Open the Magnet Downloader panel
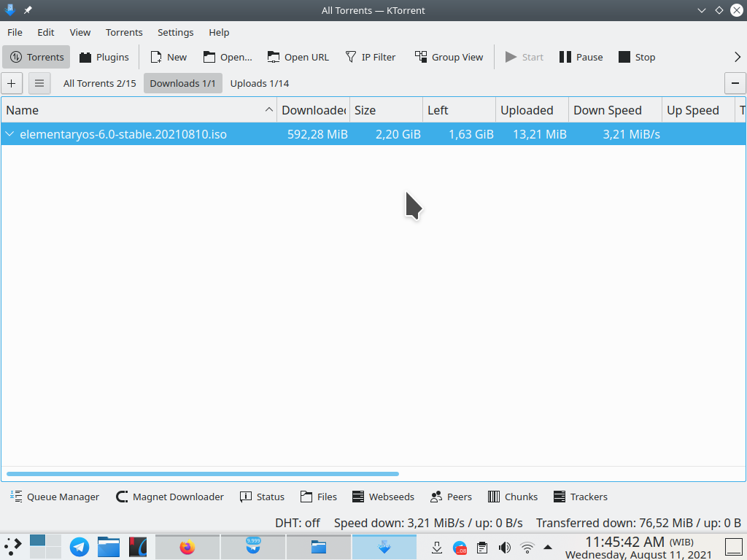The width and height of the screenshot is (747, 560). click(x=169, y=497)
